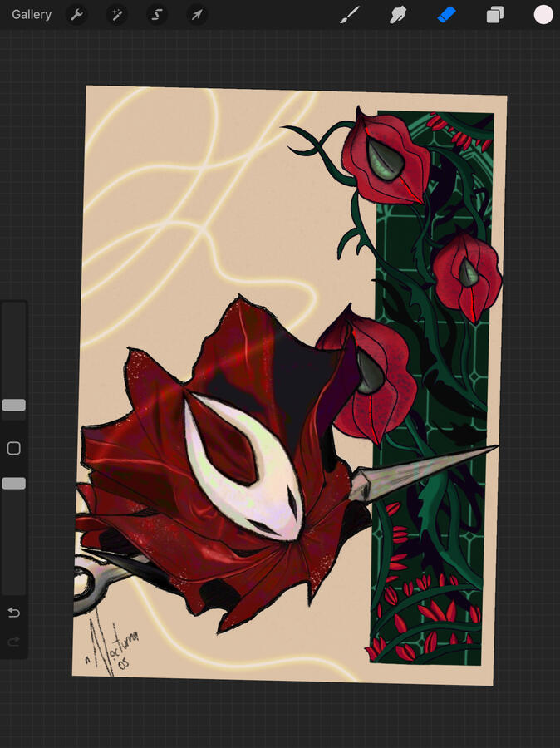This screenshot has height=748, width=560.
Task: Open Adjustments with the magic wand icon
Action: tap(116, 15)
